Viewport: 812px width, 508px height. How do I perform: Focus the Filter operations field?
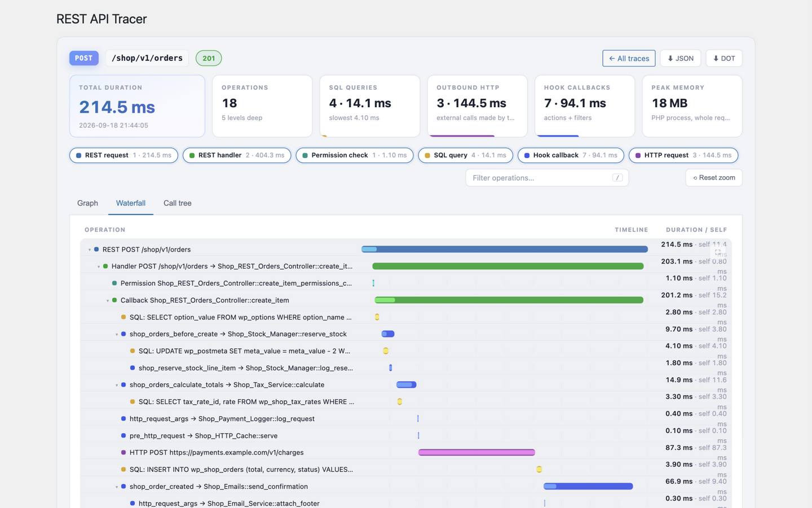coord(547,178)
